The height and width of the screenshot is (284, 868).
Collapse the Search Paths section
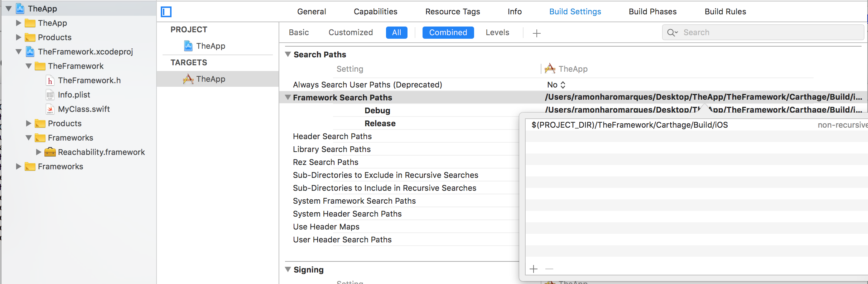(288, 55)
